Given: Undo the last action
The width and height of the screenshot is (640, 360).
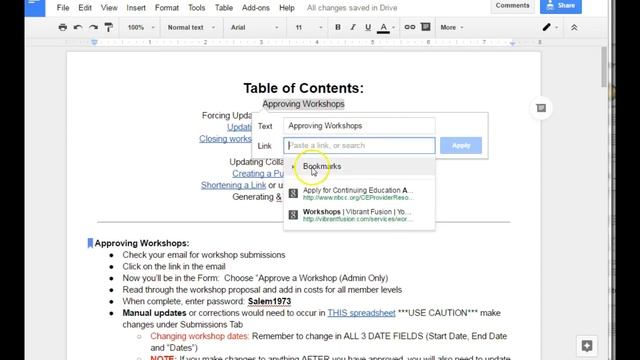Looking at the screenshot, I should click(78, 27).
